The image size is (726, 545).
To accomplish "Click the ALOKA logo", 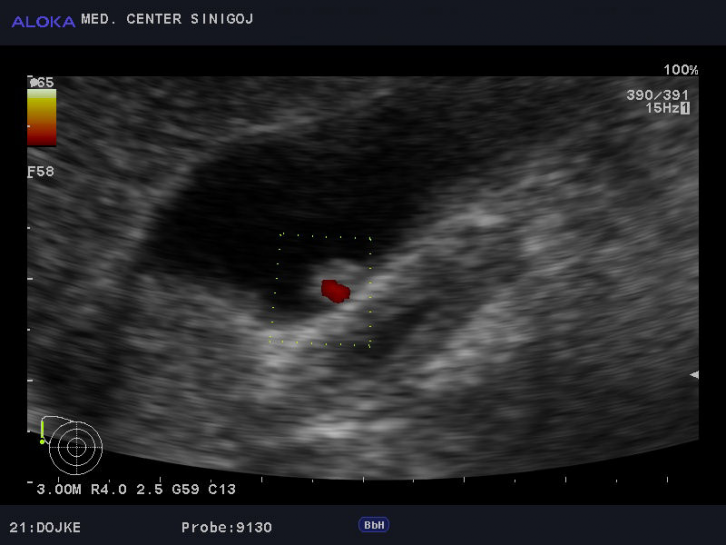I will [x=43, y=21].
